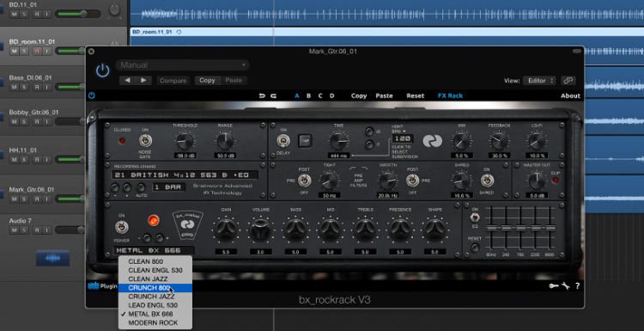Viewport: 644px width, 331px height.
Task: Open the About page
Action: click(x=570, y=95)
